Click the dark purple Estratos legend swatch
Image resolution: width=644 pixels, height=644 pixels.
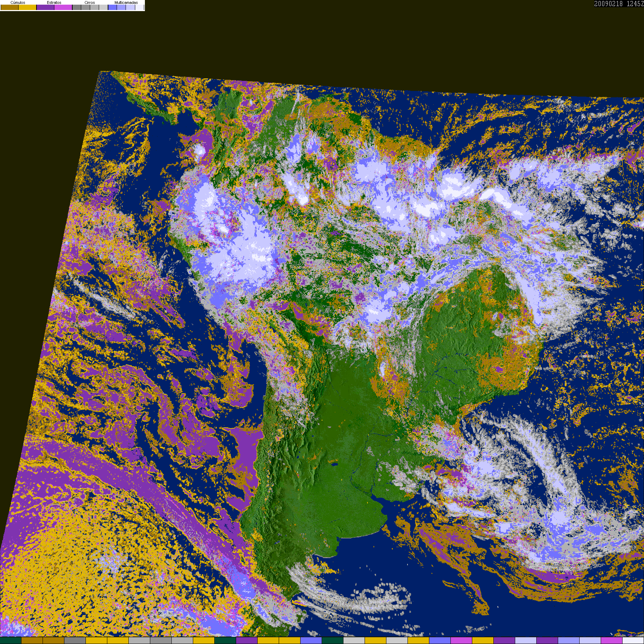point(45,7)
